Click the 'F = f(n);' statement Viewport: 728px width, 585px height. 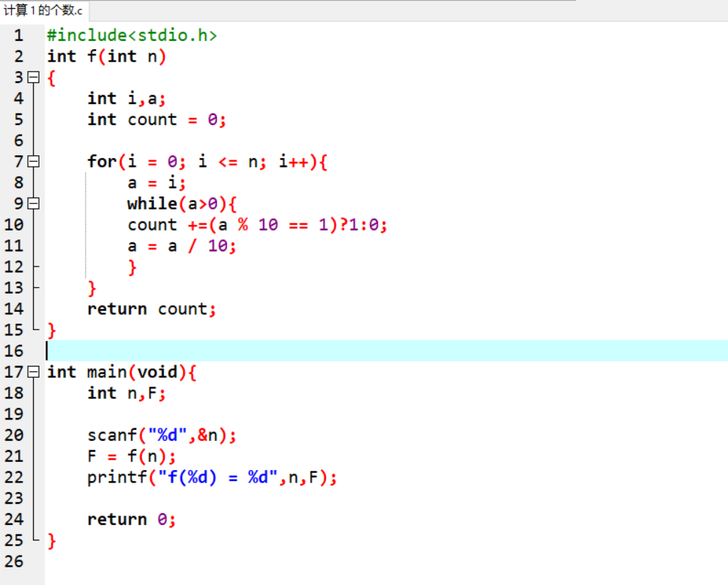131,456
